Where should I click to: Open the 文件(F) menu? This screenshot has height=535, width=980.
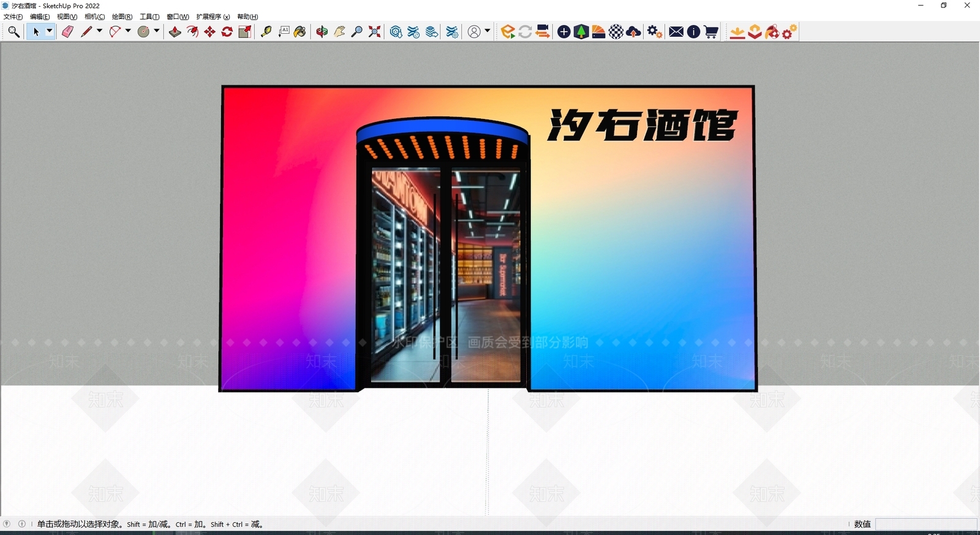[x=13, y=17]
